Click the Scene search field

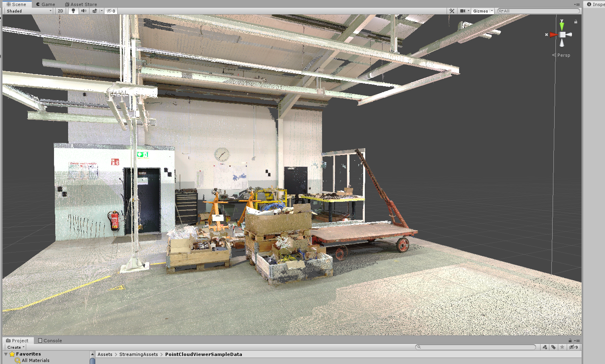[540, 11]
